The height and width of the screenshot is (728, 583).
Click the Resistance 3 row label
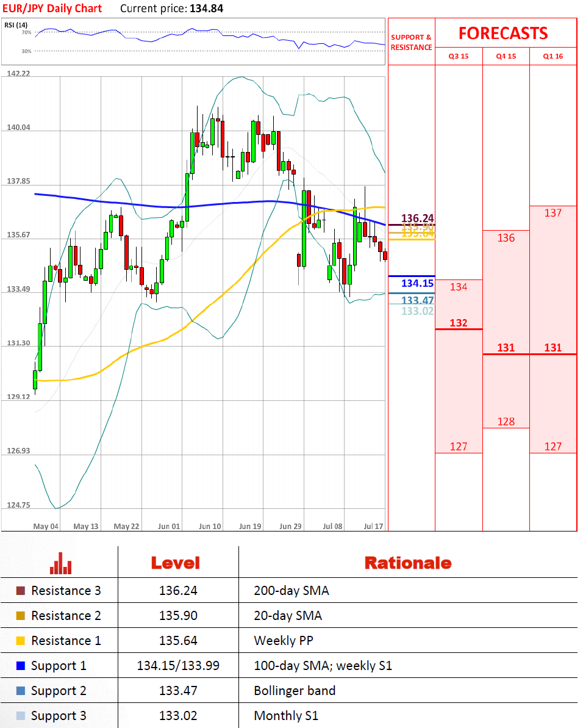66,591
